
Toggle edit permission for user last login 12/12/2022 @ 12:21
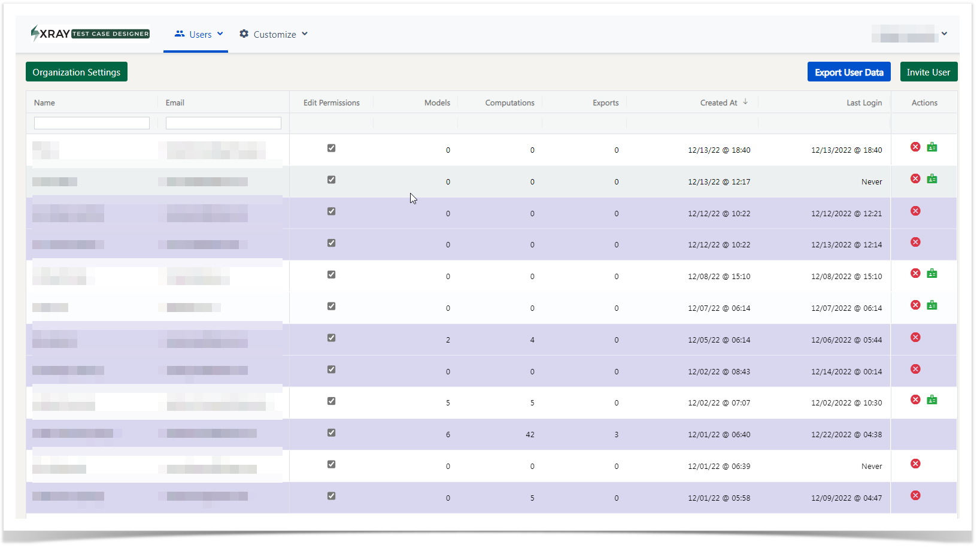pos(331,211)
